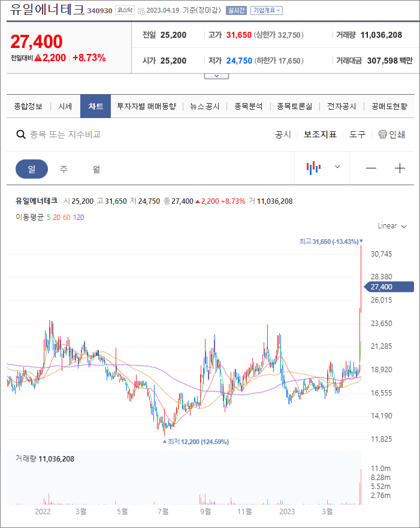
Task: Open the 시세 tab
Action: coord(65,107)
